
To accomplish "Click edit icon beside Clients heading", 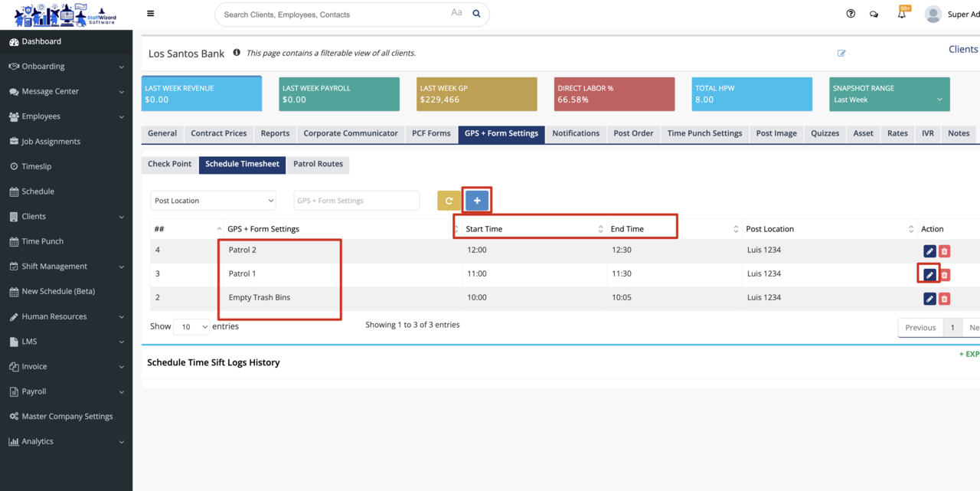I will (841, 53).
